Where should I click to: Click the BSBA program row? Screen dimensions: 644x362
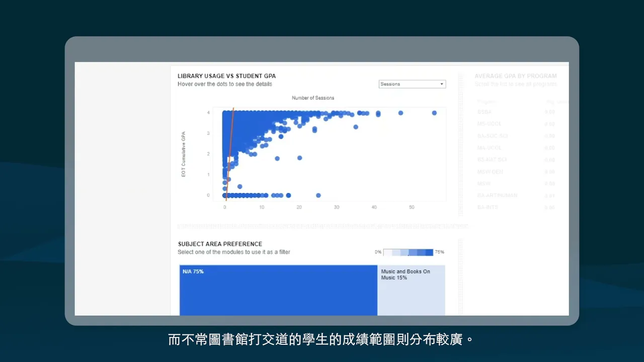point(516,112)
